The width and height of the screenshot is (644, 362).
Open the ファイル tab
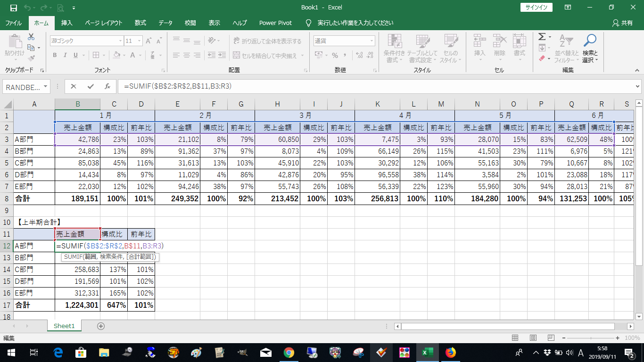point(13,23)
